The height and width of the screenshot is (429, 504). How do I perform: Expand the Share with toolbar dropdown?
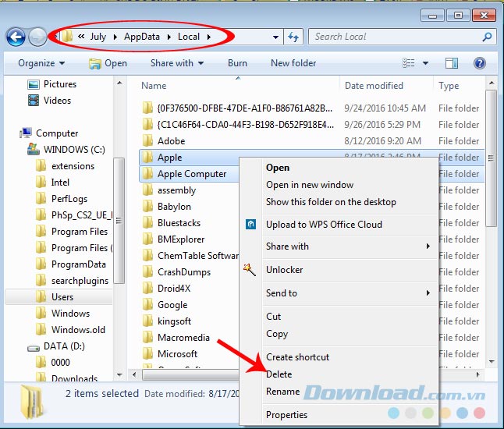coord(177,63)
